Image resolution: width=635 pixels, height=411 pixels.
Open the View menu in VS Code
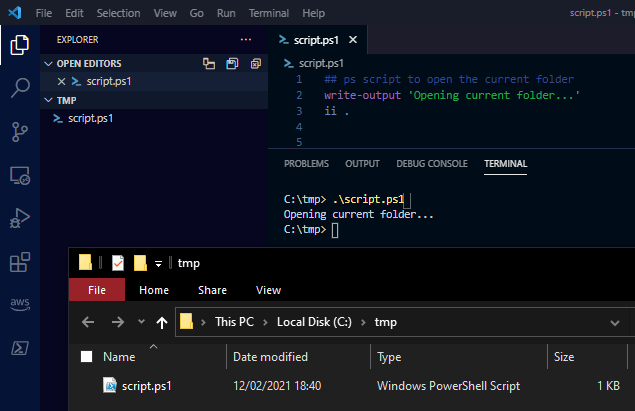165,13
